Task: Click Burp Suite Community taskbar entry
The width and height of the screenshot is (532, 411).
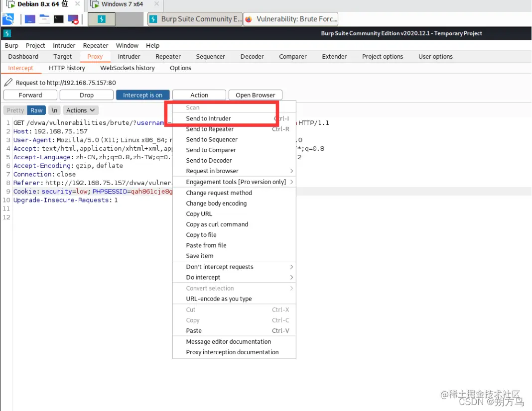Action: point(195,19)
